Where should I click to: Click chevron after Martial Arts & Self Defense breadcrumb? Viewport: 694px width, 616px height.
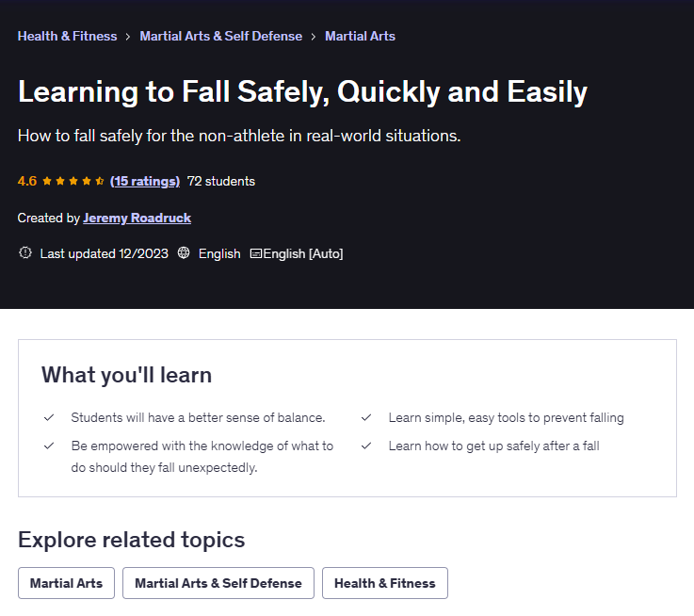(x=314, y=37)
